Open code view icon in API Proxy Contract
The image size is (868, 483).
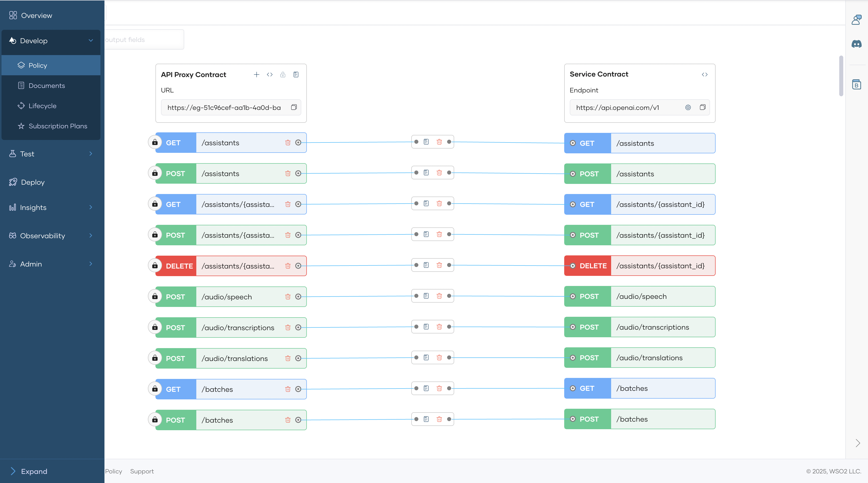coord(269,75)
